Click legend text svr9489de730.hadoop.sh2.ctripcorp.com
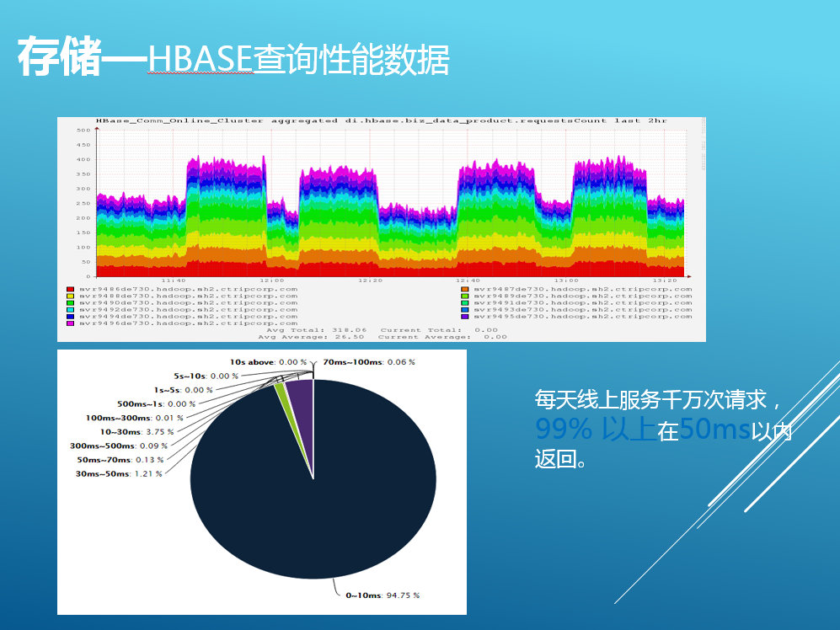 coord(583,296)
